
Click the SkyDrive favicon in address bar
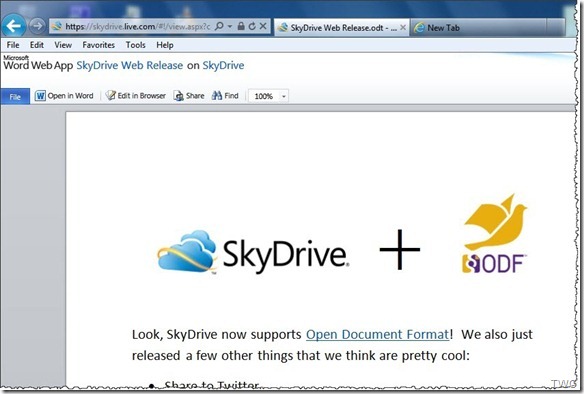pyautogui.click(x=57, y=26)
